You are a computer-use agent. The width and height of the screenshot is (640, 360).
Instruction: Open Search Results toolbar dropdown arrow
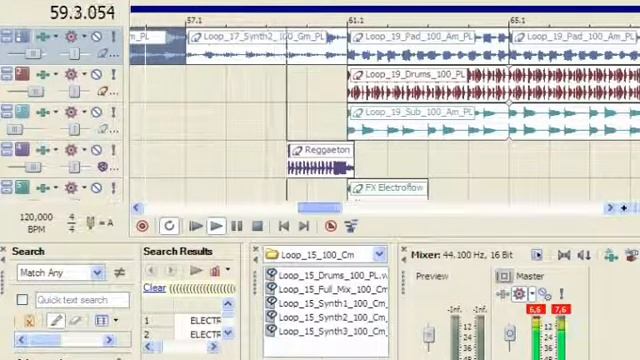point(228,270)
